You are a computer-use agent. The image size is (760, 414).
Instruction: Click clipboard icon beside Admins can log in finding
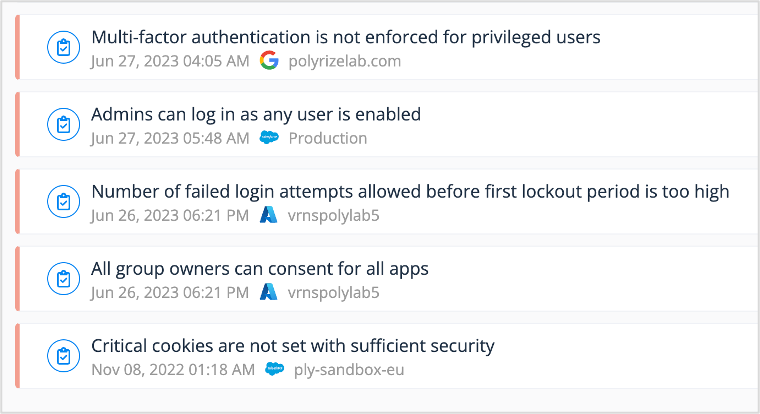63,125
